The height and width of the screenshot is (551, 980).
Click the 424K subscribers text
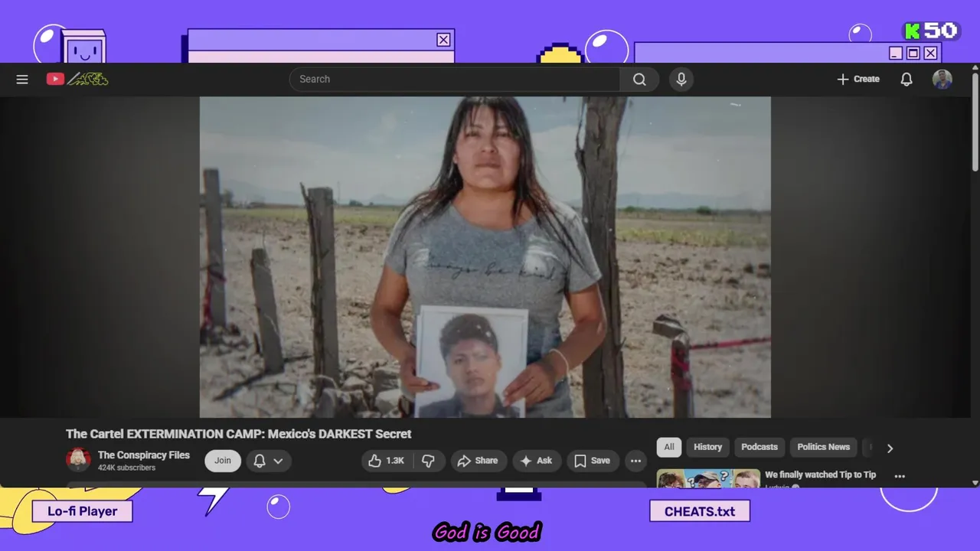[126, 468]
